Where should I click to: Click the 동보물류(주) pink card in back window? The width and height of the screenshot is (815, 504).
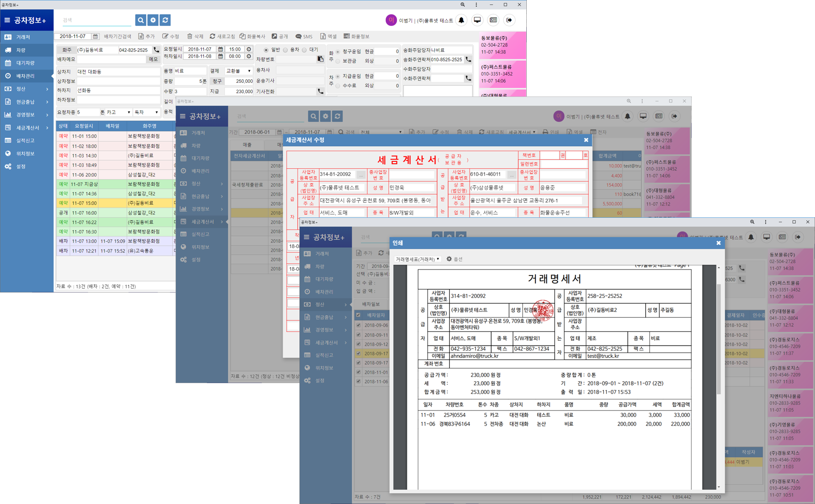pos(502,45)
